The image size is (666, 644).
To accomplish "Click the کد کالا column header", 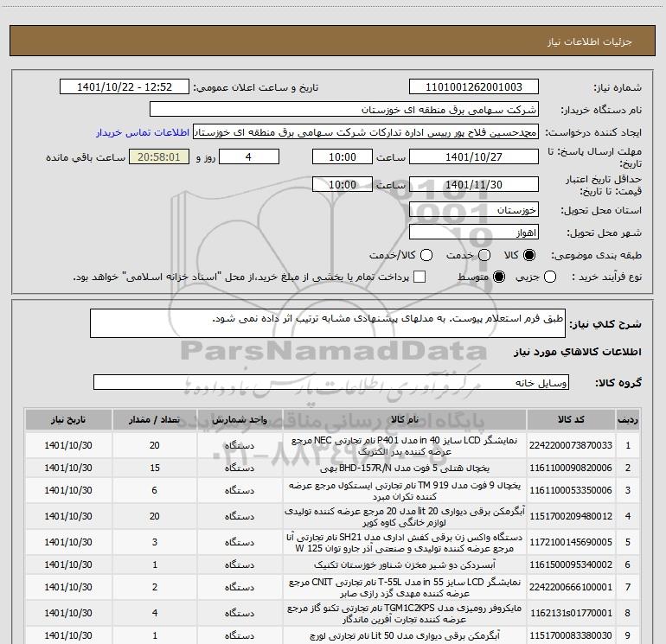I will (x=582, y=418).
